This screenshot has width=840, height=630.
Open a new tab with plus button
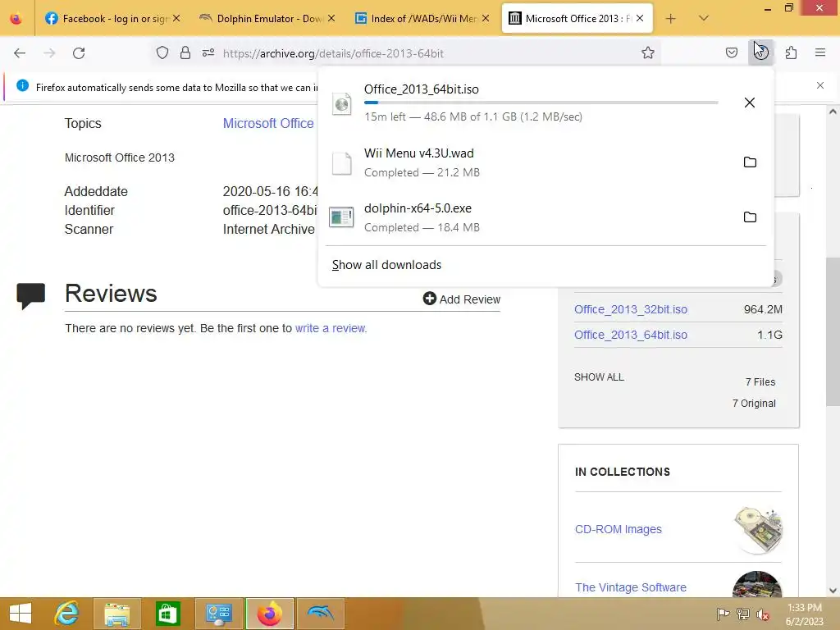tap(670, 19)
